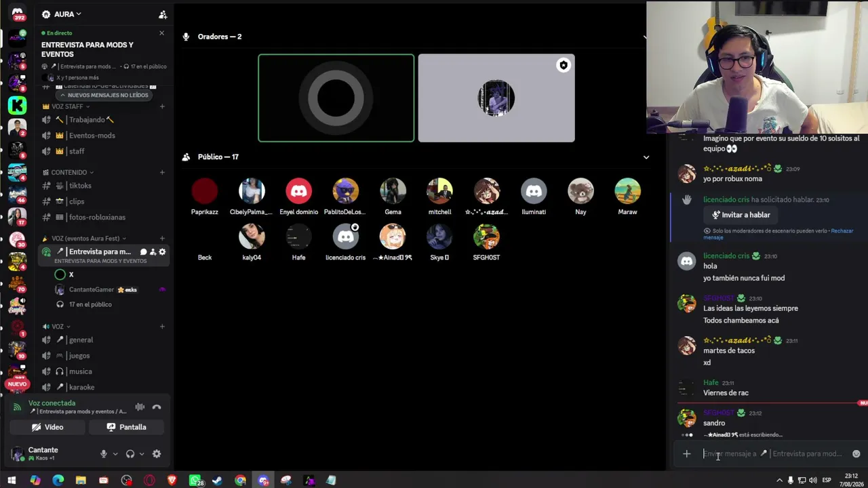Open Steam from taskbar

[x=218, y=481]
